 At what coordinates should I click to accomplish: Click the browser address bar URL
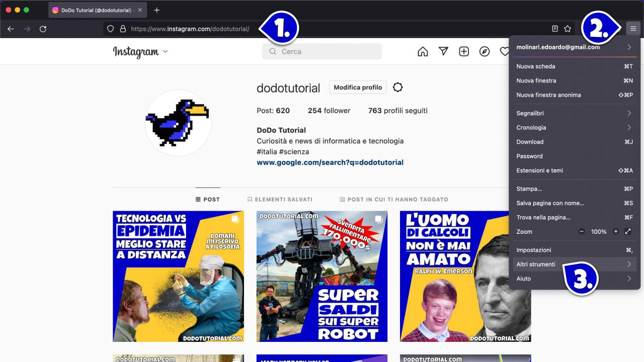190,29
